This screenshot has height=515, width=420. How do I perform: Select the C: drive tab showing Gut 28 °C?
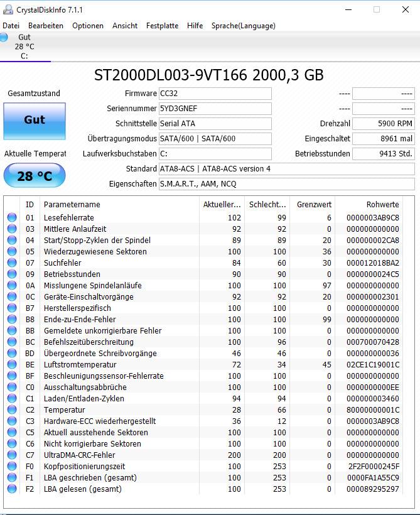click(x=25, y=46)
